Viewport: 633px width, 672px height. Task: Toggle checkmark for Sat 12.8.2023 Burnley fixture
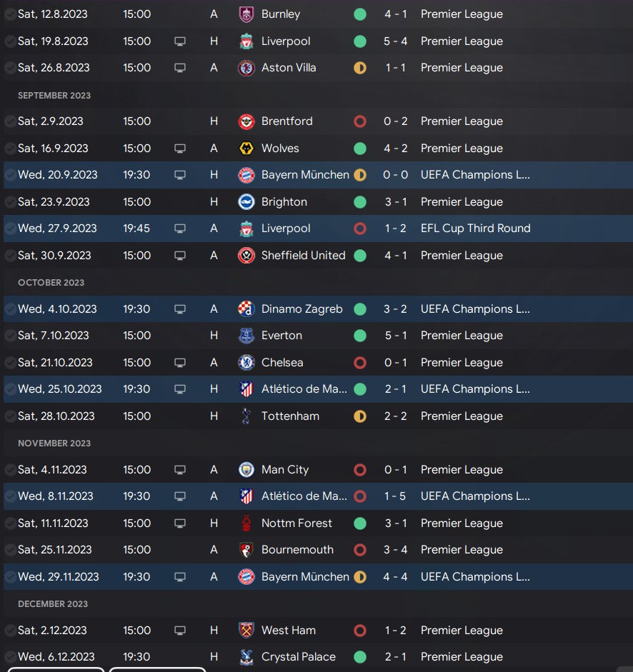pyautogui.click(x=10, y=14)
